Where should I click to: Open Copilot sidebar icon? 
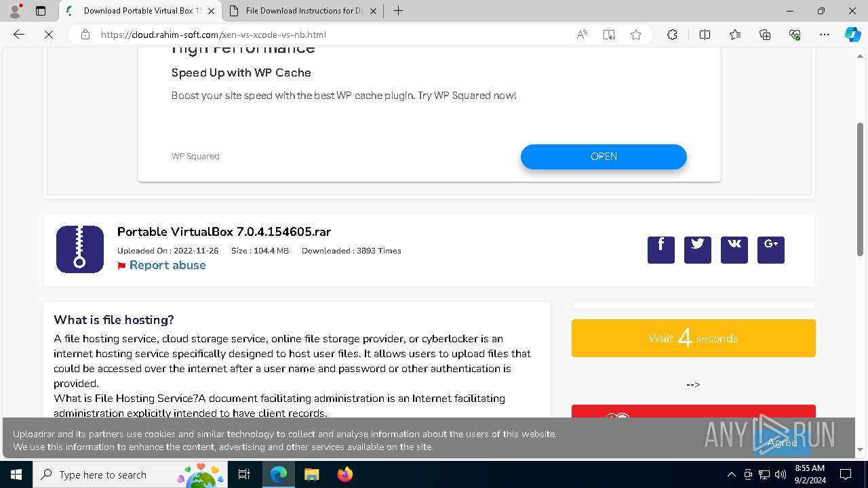point(852,35)
